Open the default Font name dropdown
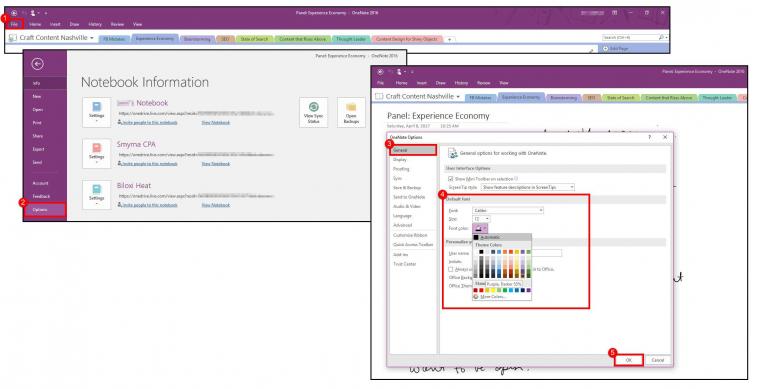The width and height of the screenshot is (760, 389). pos(508,210)
